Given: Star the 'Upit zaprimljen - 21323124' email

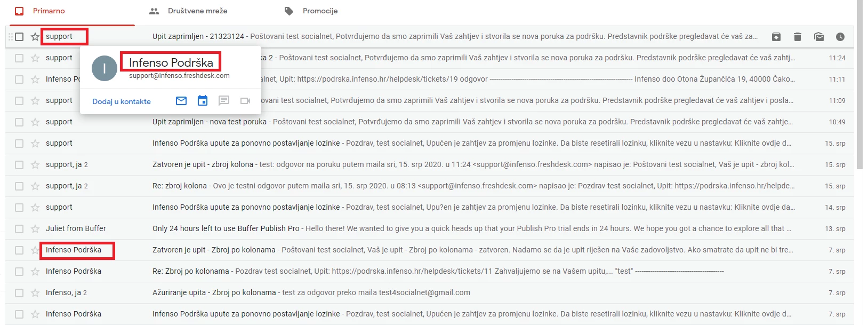Looking at the screenshot, I should tap(35, 37).
